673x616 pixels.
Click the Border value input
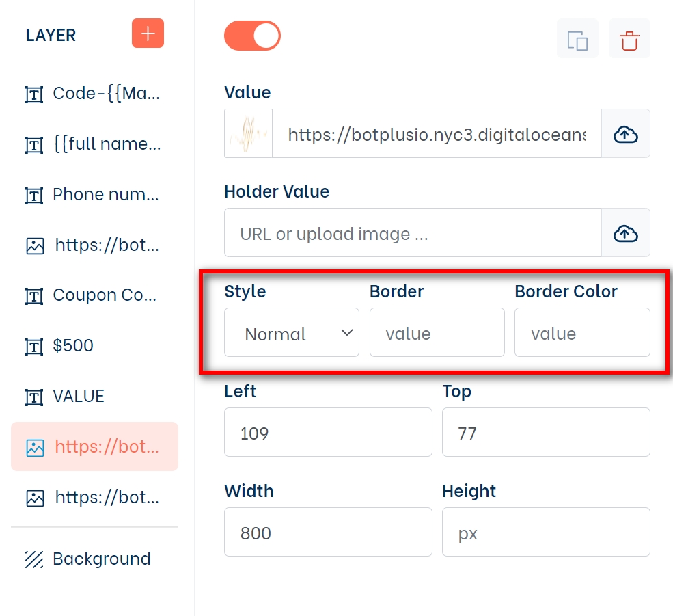click(x=437, y=333)
